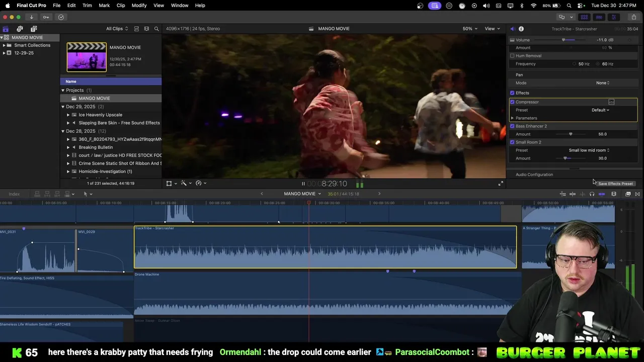Viewport: 644px width, 362px height.
Task: Adjust Small Room Amount slider
Action: pos(566,158)
